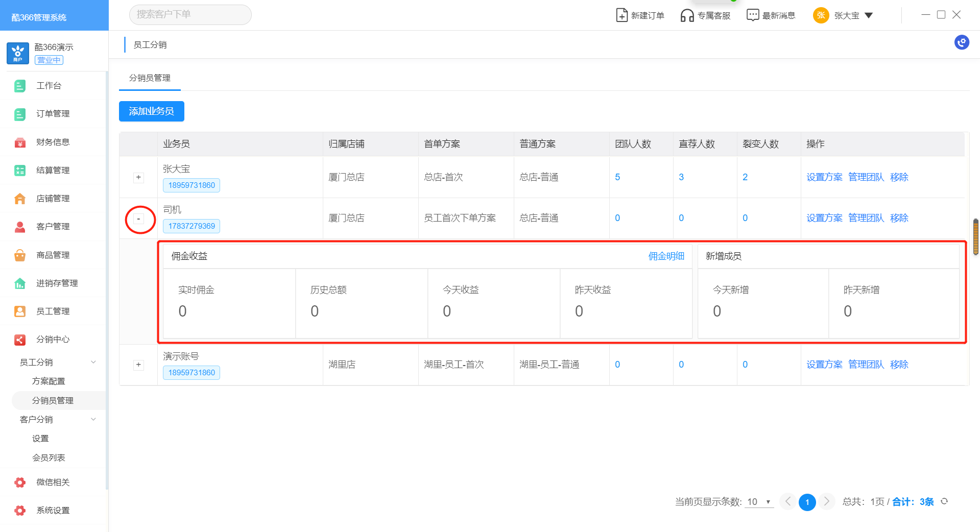Expand the 演示账号 row details
Screen dimensions: 980x532
[138, 365]
